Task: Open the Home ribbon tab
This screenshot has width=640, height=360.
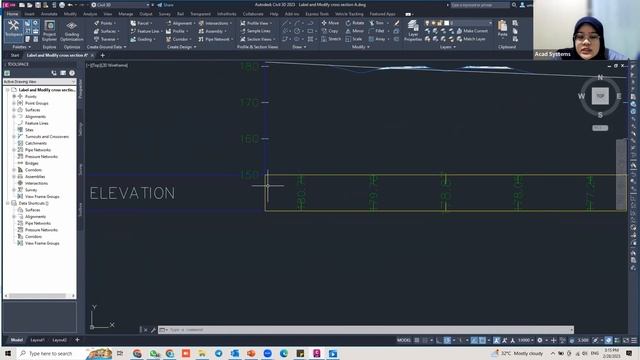Action: click(12, 14)
